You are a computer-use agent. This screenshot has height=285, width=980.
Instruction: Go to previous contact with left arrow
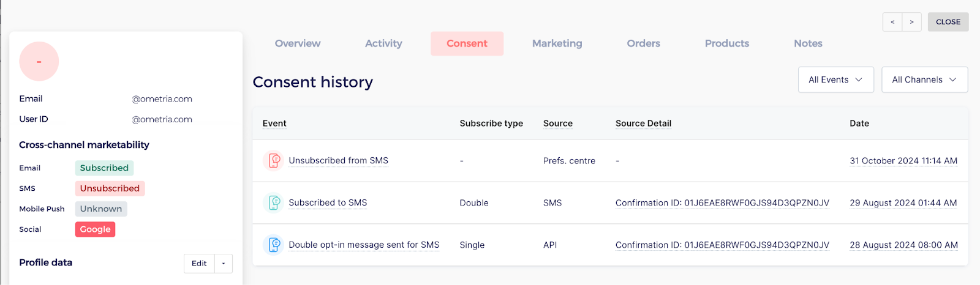892,22
